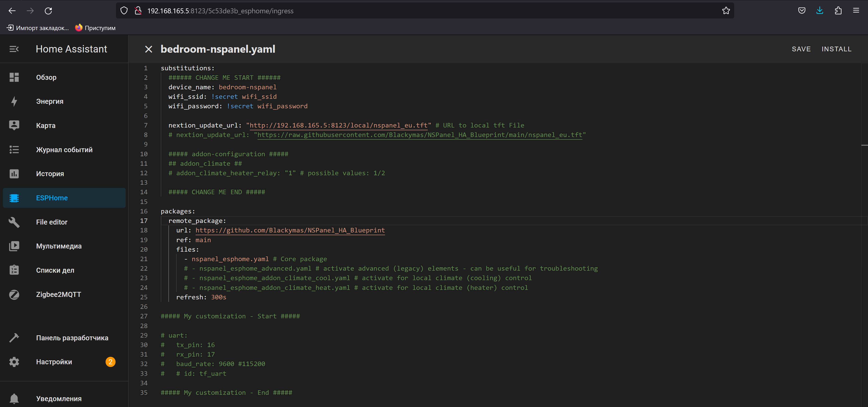The image size is (868, 407).
Task: Open the Обзор dashboard icon
Action: (14, 77)
